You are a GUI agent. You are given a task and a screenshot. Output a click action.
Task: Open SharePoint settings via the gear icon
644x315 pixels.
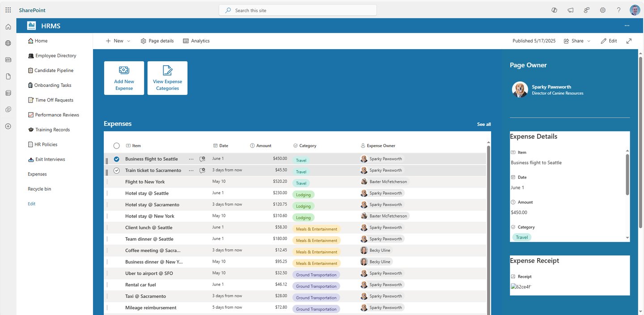602,10
